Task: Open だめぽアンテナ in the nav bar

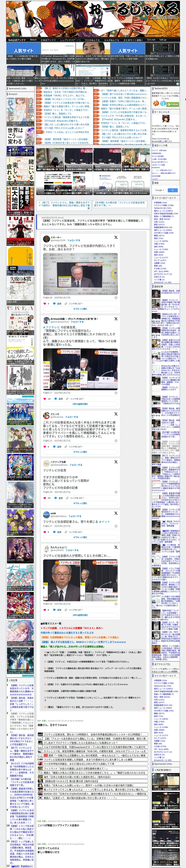Action: pyautogui.click(x=48, y=40)
